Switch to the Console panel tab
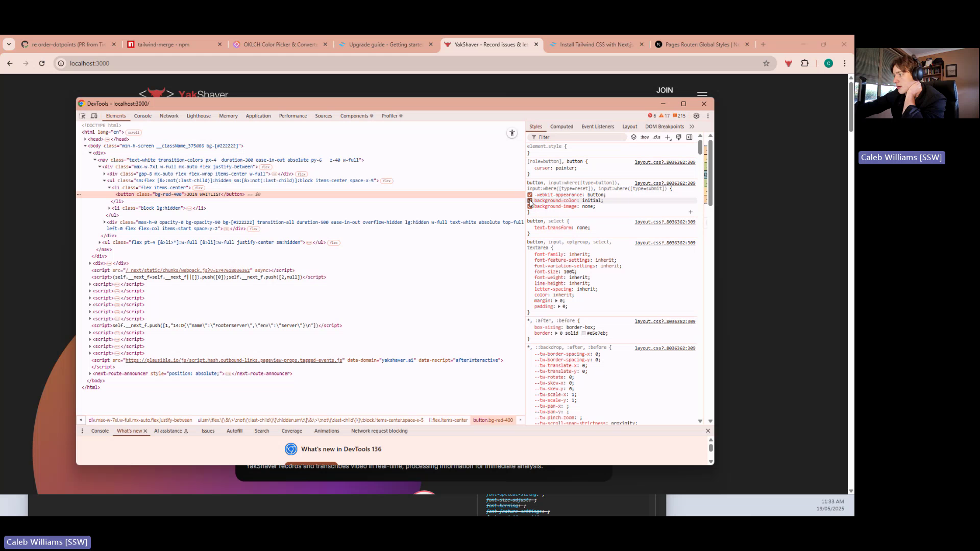 click(143, 116)
